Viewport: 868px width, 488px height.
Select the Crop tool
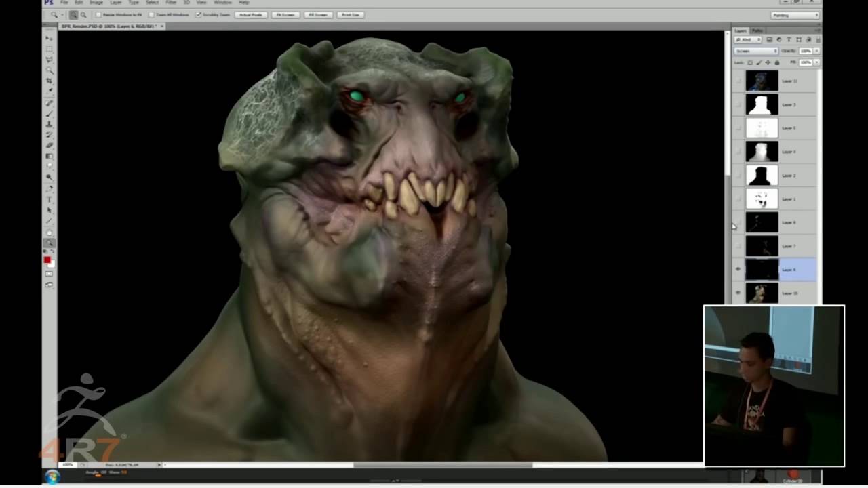[x=50, y=81]
